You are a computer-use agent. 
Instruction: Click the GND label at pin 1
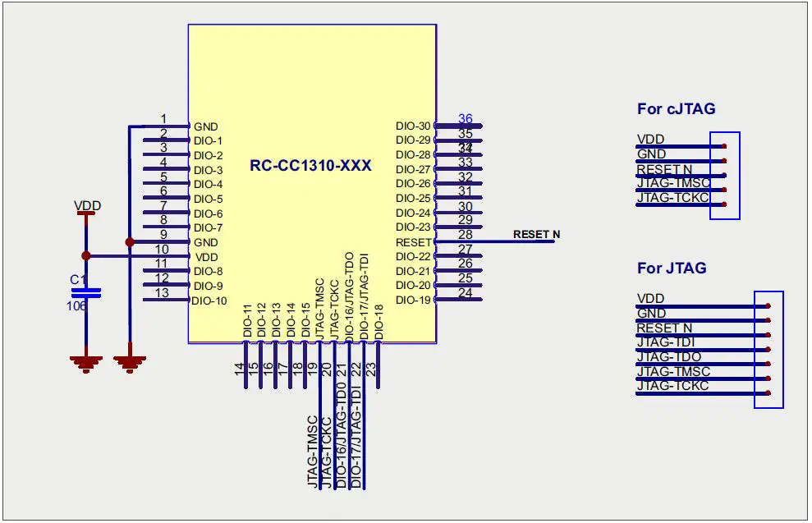pyautogui.click(x=205, y=126)
